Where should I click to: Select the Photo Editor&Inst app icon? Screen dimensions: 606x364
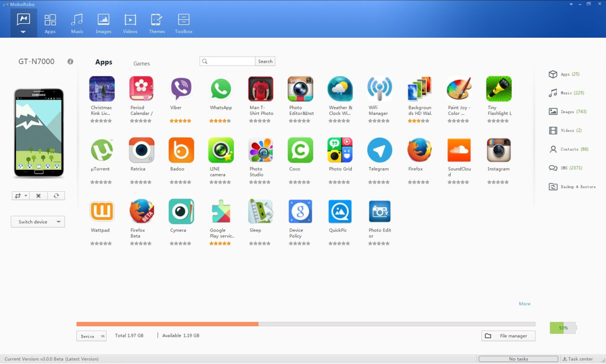[x=300, y=89]
